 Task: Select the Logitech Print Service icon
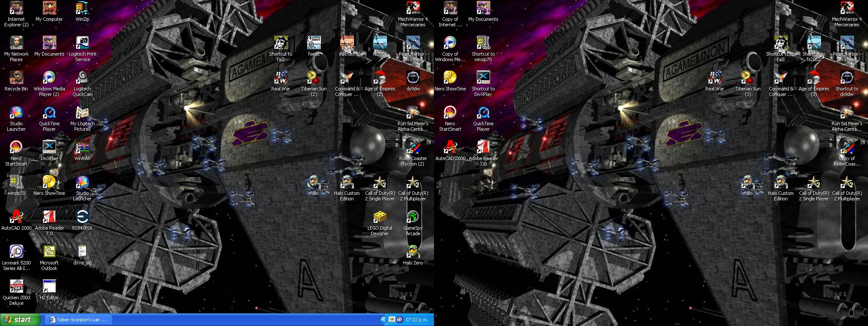82,49
